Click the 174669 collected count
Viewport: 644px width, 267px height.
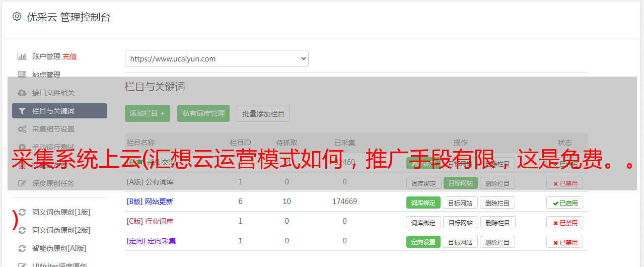click(345, 202)
